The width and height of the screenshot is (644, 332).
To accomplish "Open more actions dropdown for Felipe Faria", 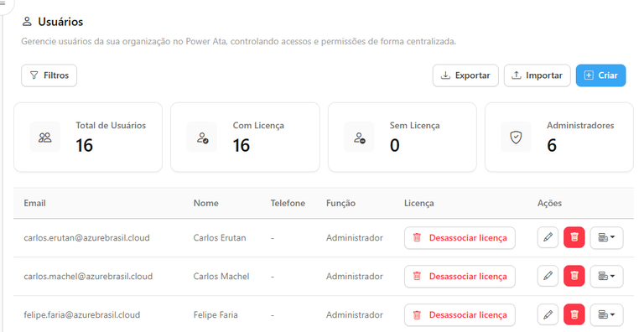I will (606, 315).
